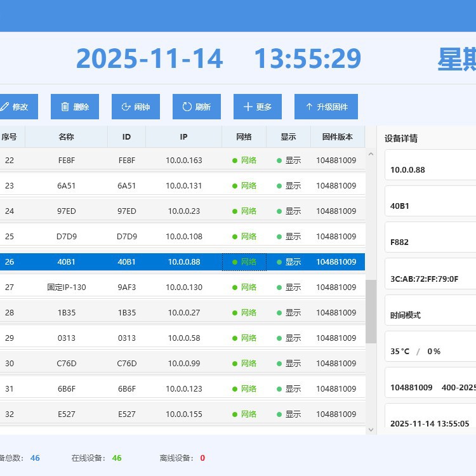
Task: Select row 22 named FE8F
Action: (x=182, y=161)
